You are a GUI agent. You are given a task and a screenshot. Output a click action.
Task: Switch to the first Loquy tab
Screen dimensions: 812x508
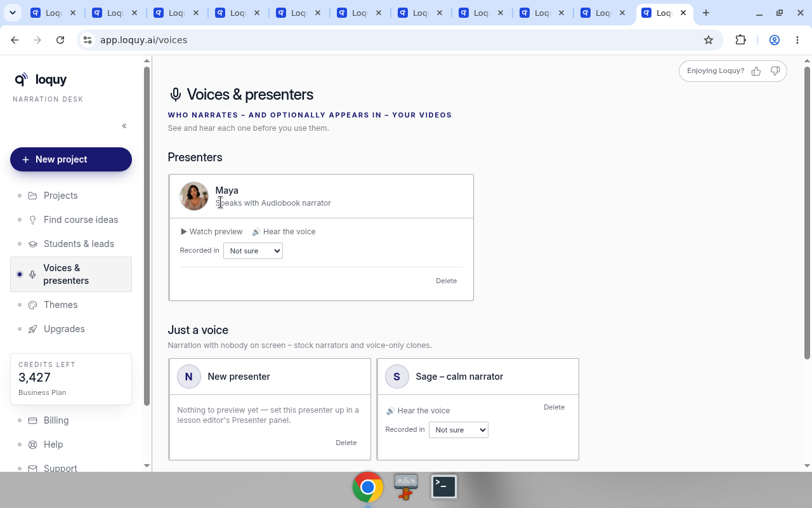(x=53, y=13)
